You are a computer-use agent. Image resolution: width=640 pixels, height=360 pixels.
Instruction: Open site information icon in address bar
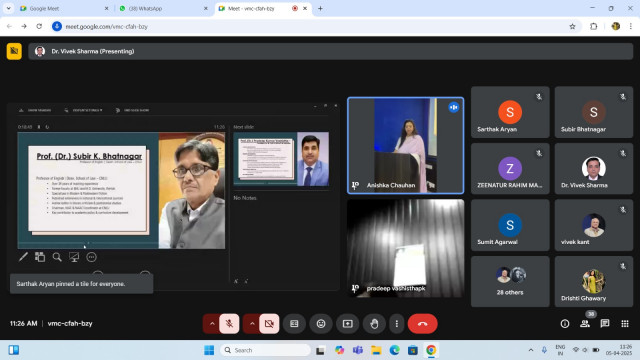click(x=57, y=27)
